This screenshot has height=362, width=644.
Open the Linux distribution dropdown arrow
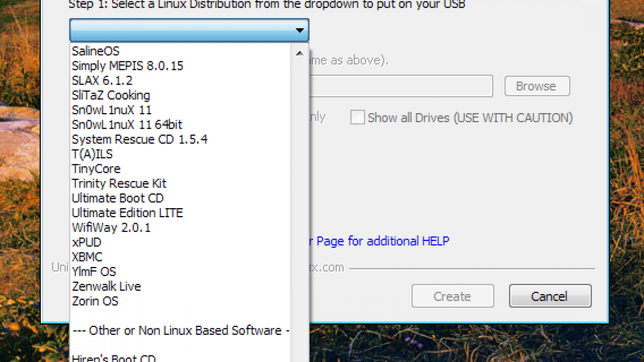tap(300, 31)
